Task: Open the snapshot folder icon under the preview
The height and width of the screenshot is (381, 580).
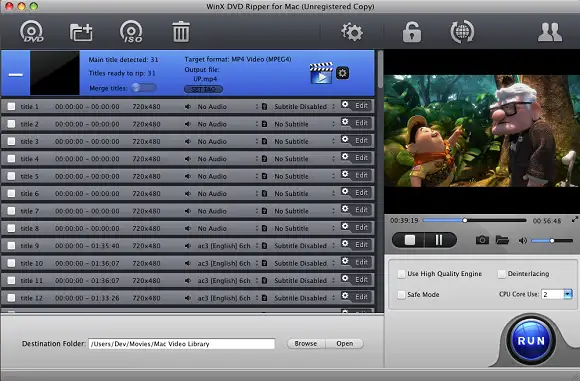Action: [502, 240]
